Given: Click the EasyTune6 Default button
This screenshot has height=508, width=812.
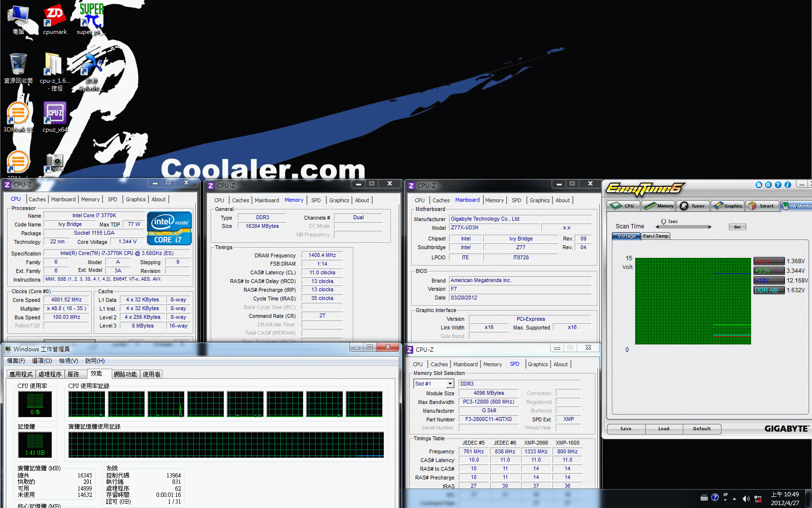Looking at the screenshot, I should [702, 429].
